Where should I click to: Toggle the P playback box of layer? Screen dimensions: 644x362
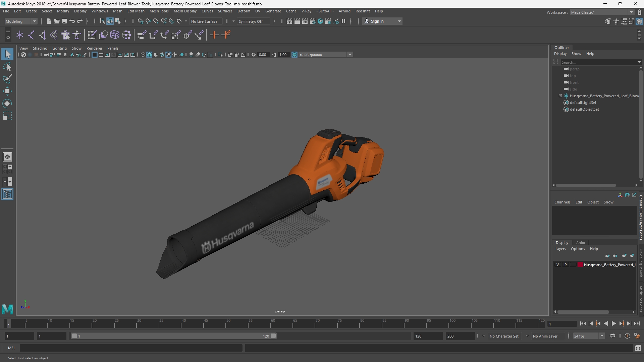point(566,265)
